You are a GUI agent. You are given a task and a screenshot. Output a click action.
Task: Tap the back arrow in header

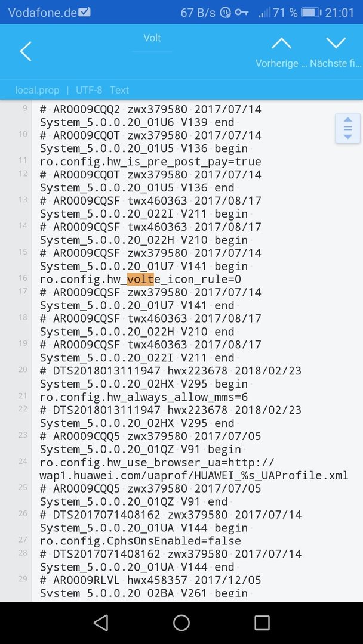click(x=26, y=51)
